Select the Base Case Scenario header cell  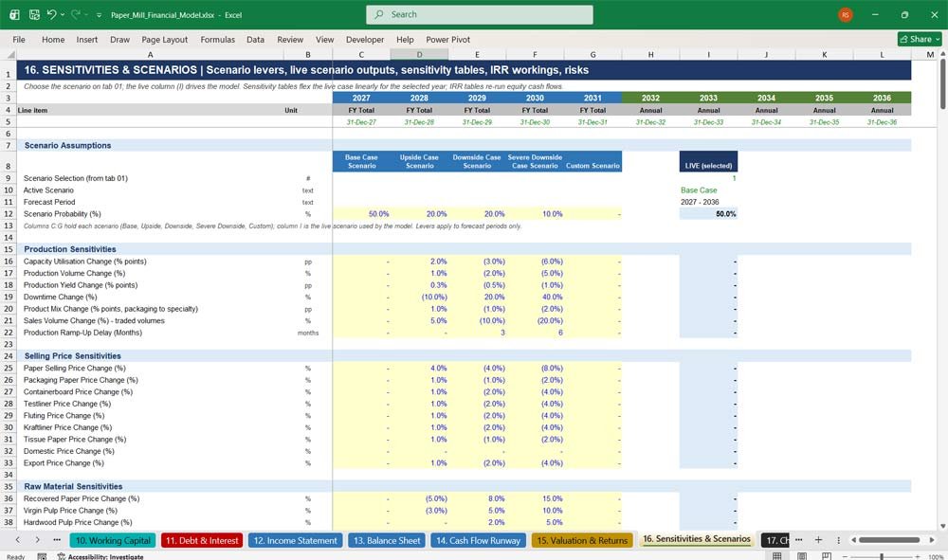361,161
